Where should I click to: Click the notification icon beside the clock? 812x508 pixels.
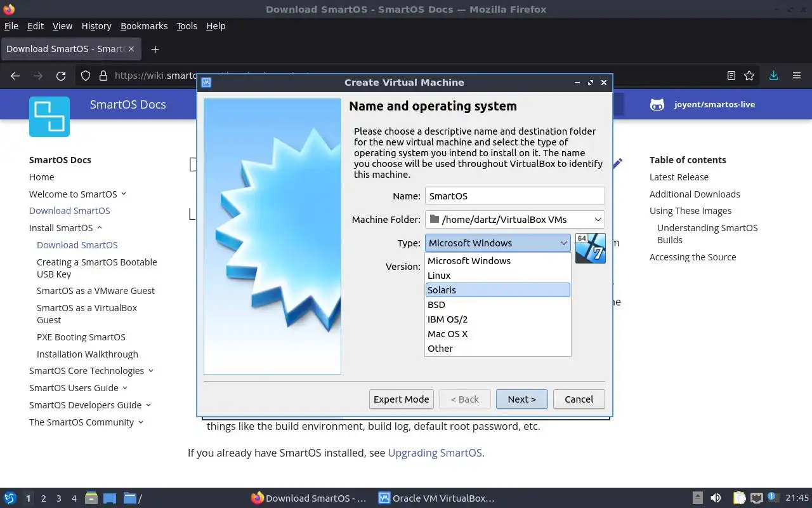tap(773, 497)
